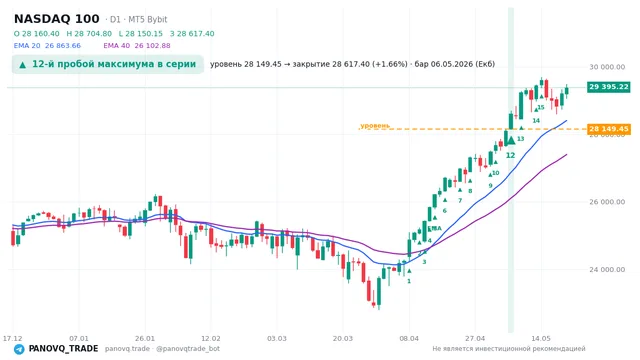
Task: Click the Telegram logo icon
Action: click(19, 349)
